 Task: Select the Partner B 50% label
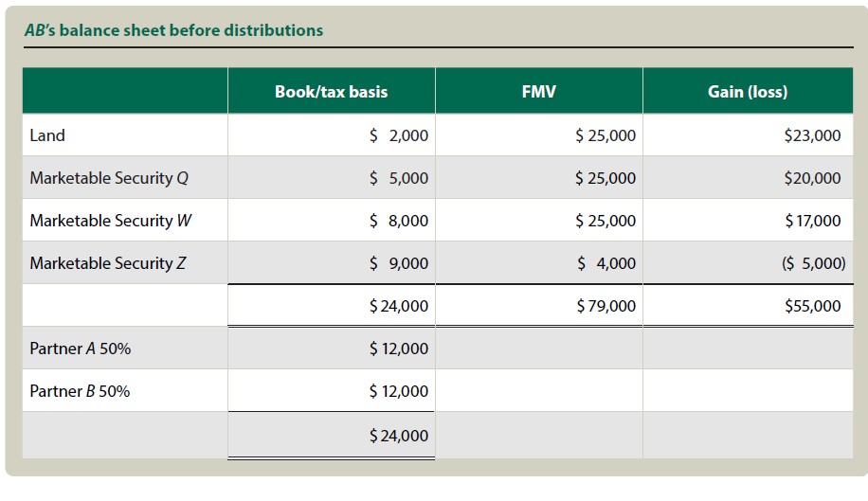pos(81,391)
